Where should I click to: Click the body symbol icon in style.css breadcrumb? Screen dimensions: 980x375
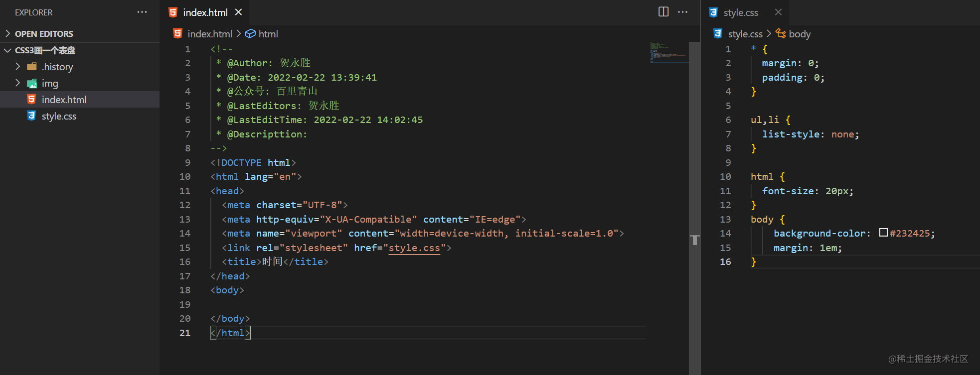pyautogui.click(x=781, y=33)
